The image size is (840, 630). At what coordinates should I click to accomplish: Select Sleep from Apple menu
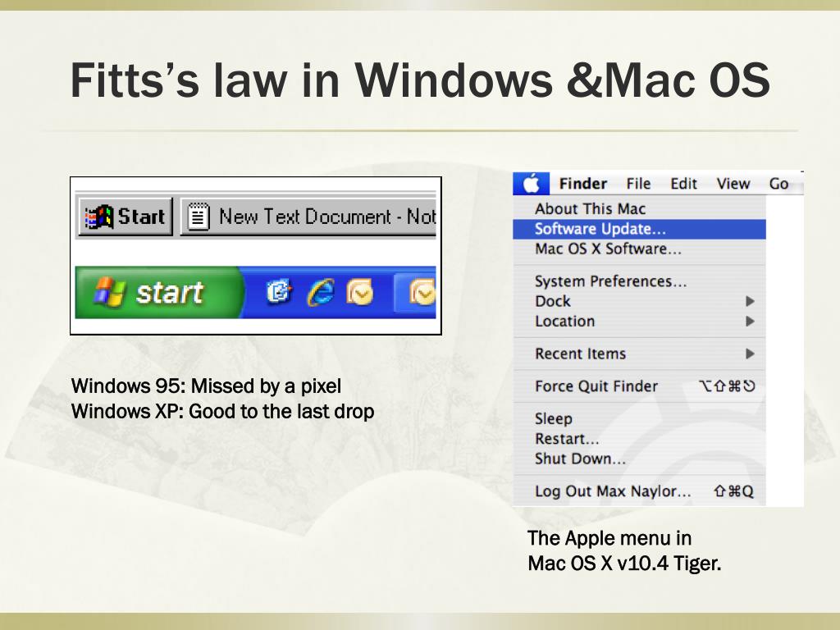click(x=639, y=418)
